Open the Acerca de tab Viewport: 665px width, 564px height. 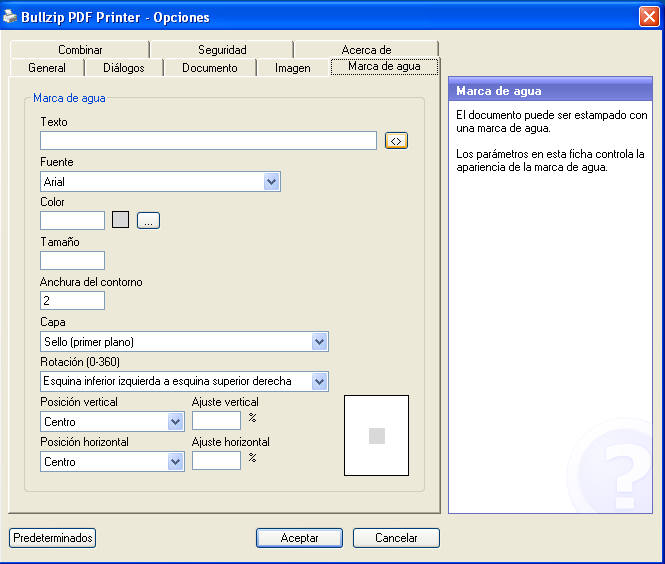pyautogui.click(x=366, y=50)
